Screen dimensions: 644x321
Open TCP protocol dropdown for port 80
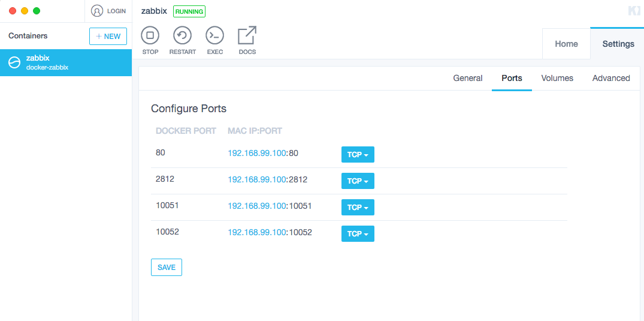[x=358, y=155]
